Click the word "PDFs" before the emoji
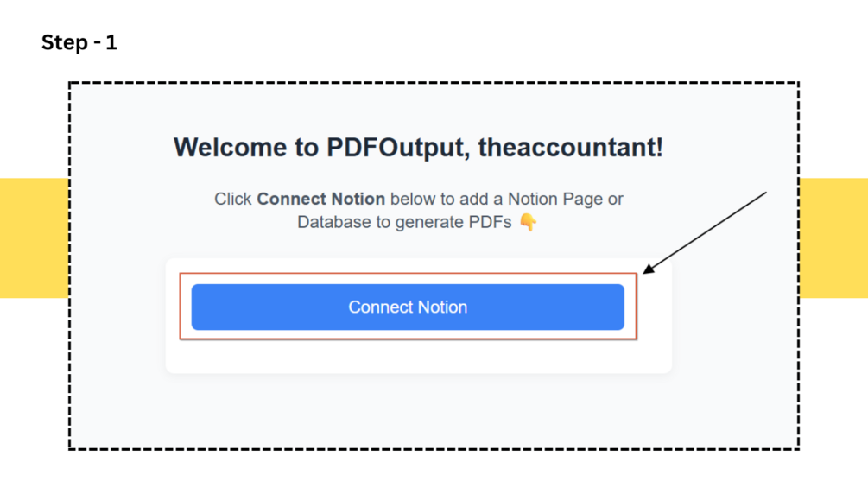This screenshot has width=868, height=488. [x=490, y=222]
